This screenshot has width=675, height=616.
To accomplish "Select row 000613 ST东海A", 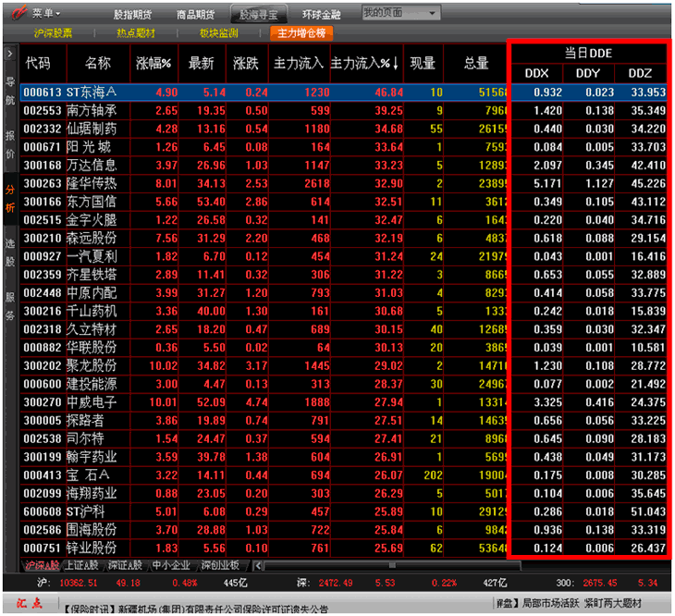I will click(x=344, y=92).
